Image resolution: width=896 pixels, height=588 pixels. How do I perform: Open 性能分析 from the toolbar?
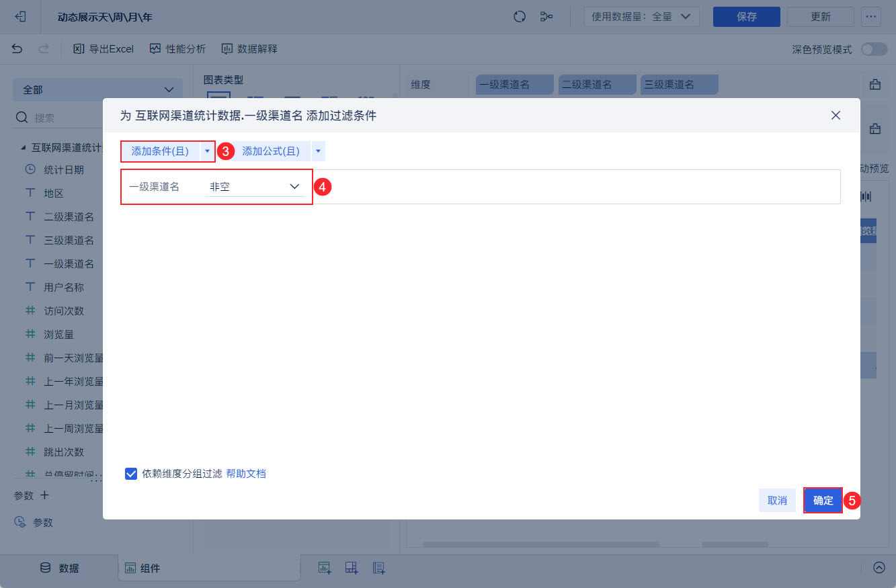[177, 48]
